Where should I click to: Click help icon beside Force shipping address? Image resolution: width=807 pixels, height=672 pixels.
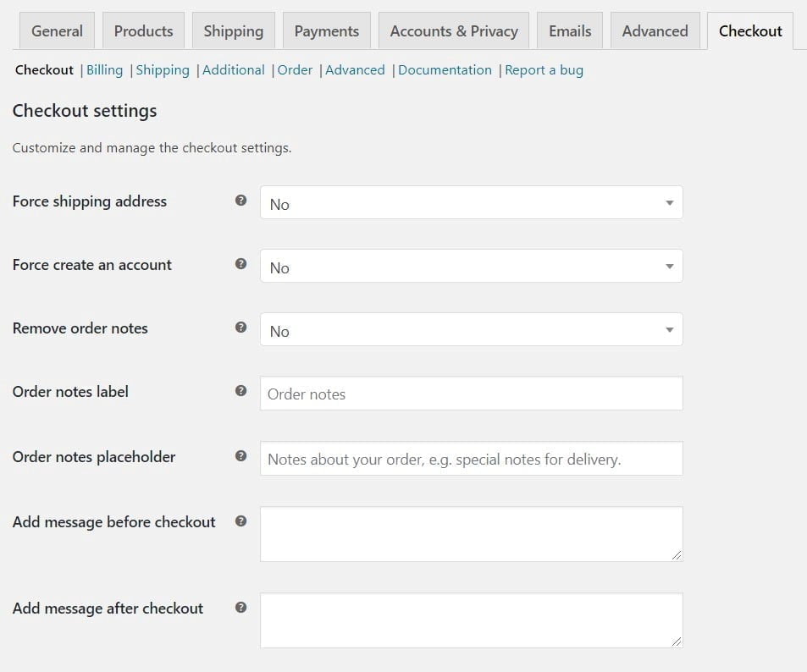(240, 201)
